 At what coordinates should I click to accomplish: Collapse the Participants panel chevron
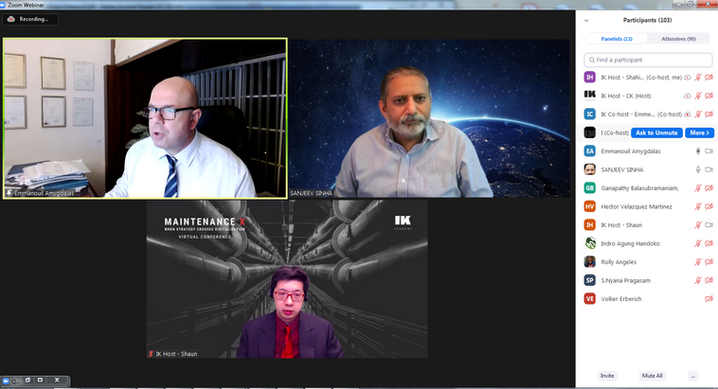coord(586,21)
